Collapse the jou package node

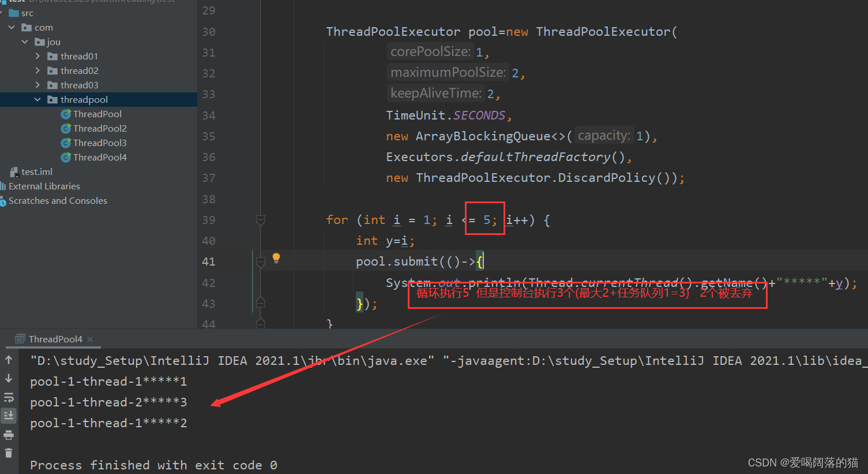pos(25,42)
